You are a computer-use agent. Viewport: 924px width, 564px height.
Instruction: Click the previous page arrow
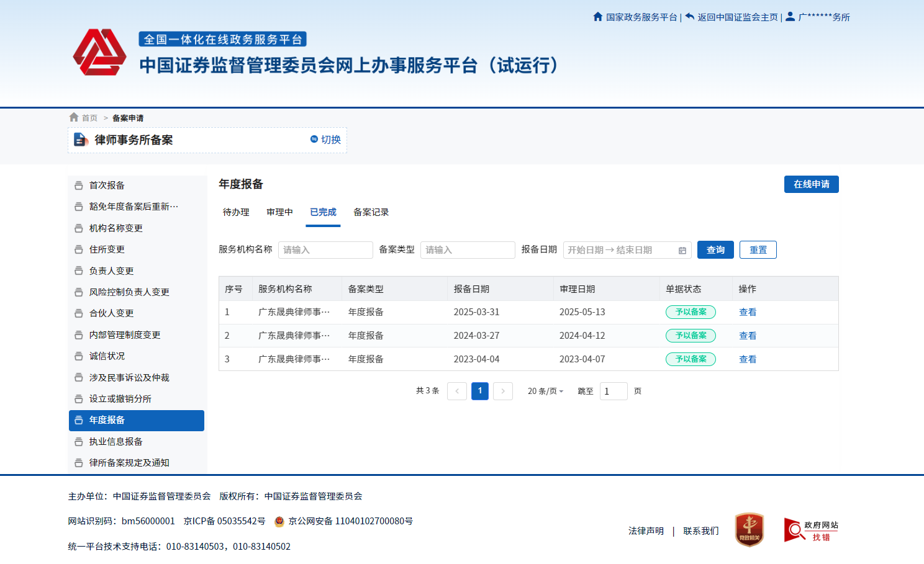457,391
